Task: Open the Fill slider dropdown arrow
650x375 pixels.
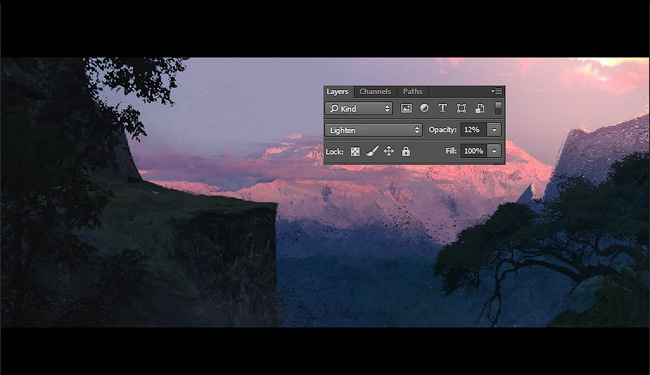Action: tap(494, 151)
